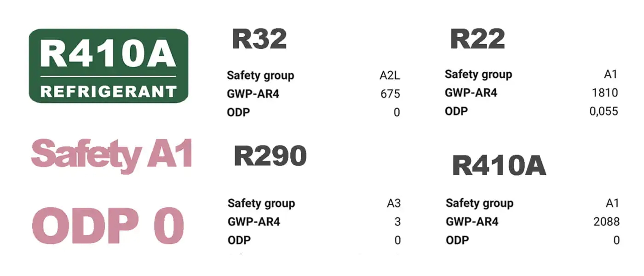
Task: Click the ODP label under R290
Action: coord(239,240)
